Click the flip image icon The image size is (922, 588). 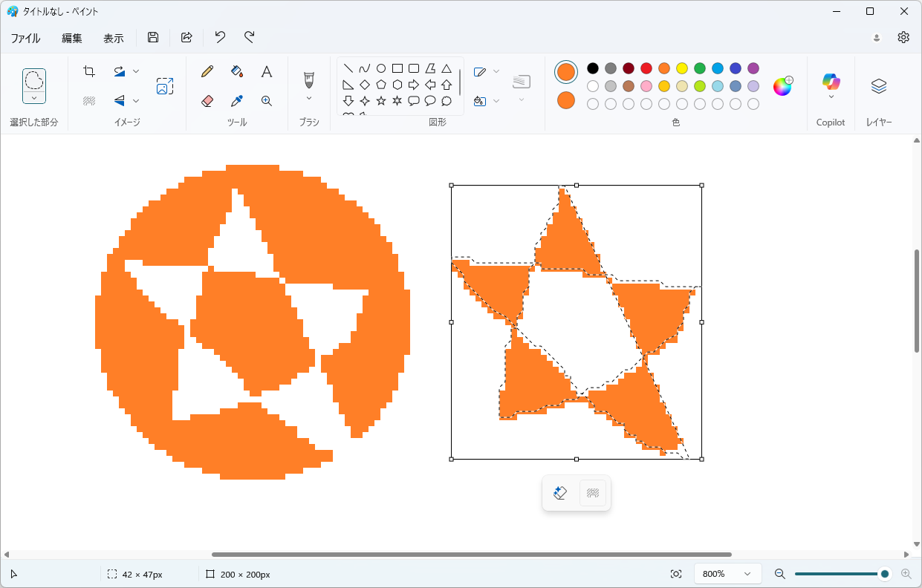(119, 100)
